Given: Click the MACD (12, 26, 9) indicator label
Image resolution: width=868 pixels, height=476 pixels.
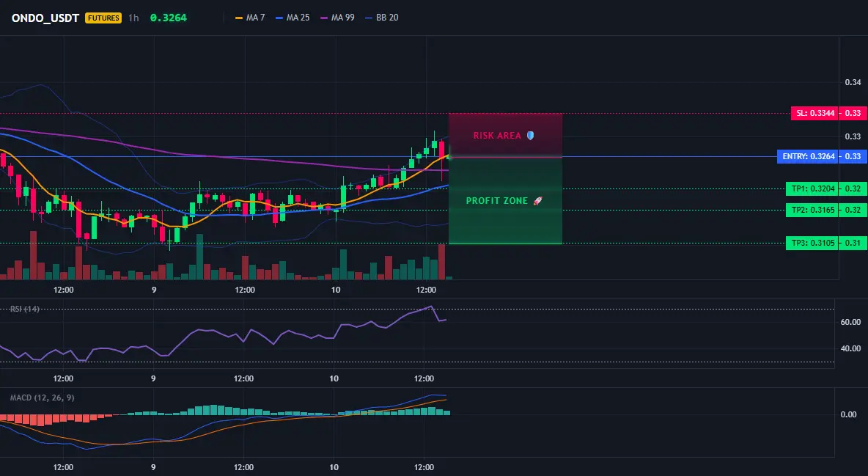Looking at the screenshot, I should click(x=42, y=398).
